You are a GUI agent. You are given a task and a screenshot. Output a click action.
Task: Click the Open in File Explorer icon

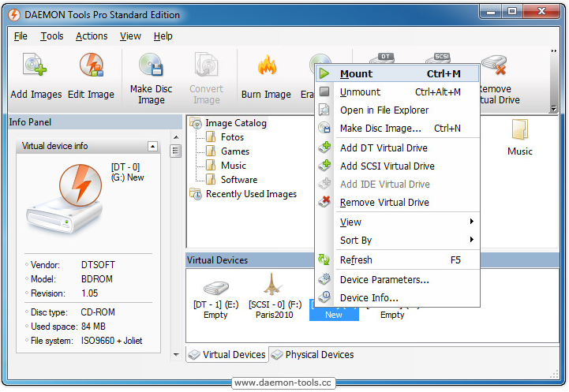324,110
